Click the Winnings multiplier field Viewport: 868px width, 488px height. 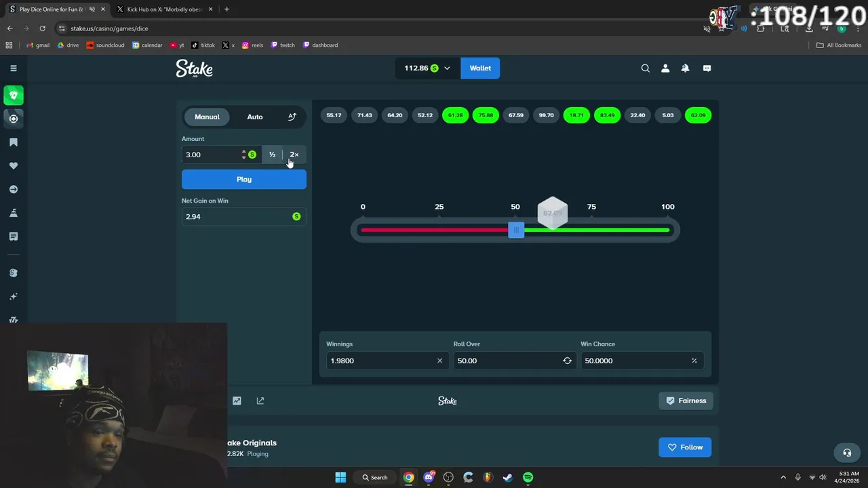(x=386, y=361)
